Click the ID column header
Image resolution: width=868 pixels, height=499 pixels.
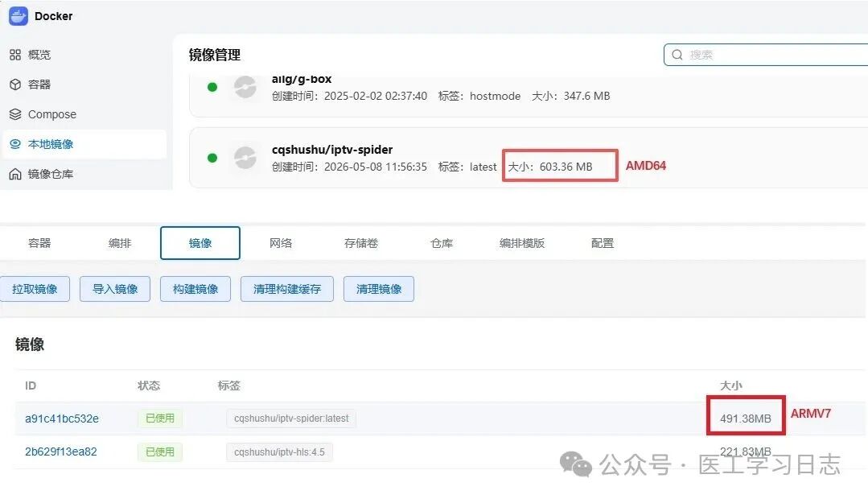(31, 386)
